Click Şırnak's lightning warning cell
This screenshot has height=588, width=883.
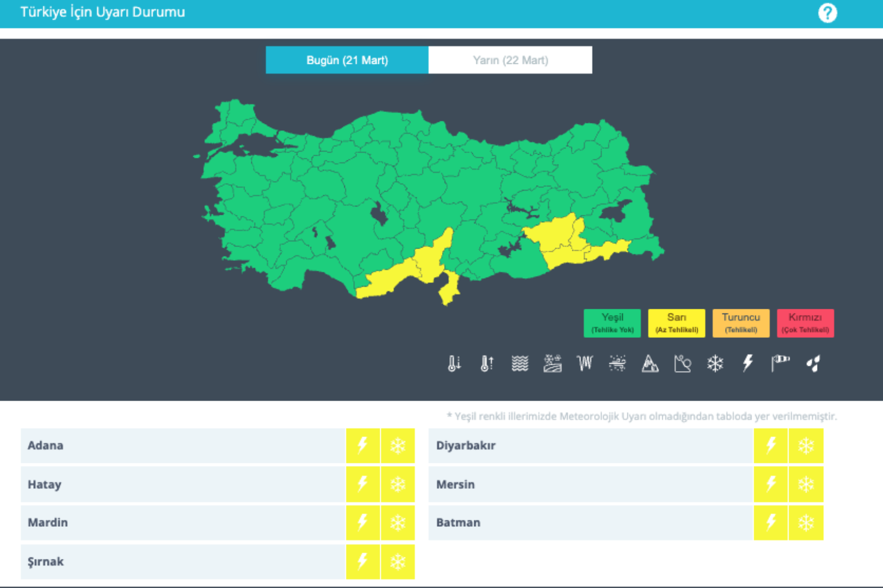363,562
